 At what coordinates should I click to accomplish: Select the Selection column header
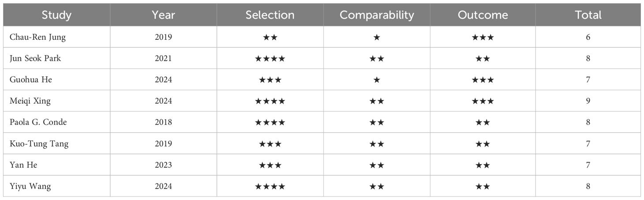pos(270,15)
